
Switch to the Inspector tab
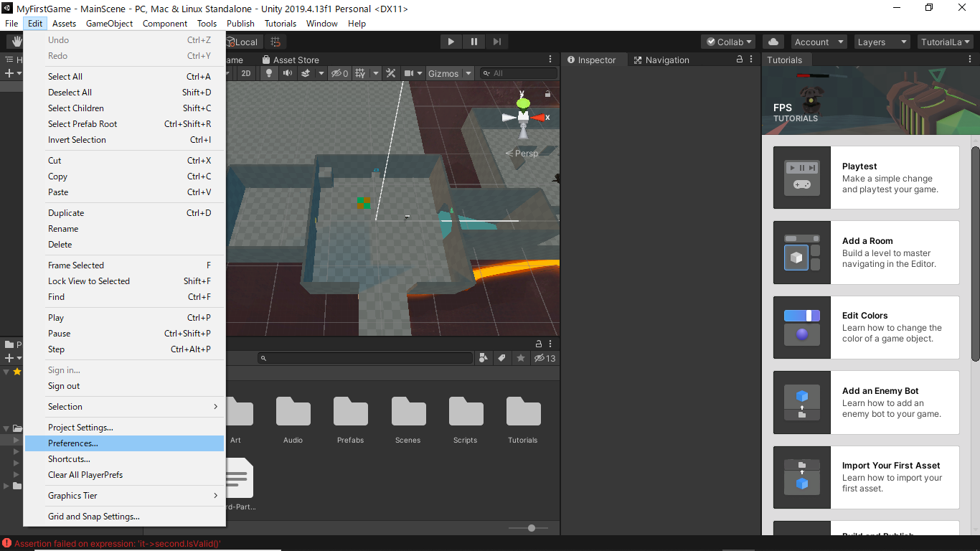pyautogui.click(x=592, y=60)
